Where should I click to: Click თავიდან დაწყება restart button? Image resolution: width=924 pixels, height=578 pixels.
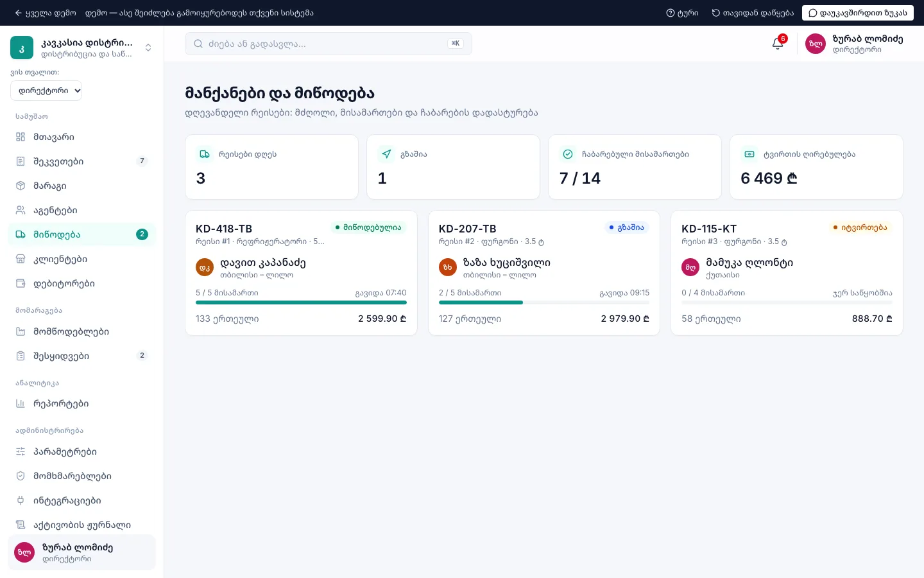[x=753, y=13]
